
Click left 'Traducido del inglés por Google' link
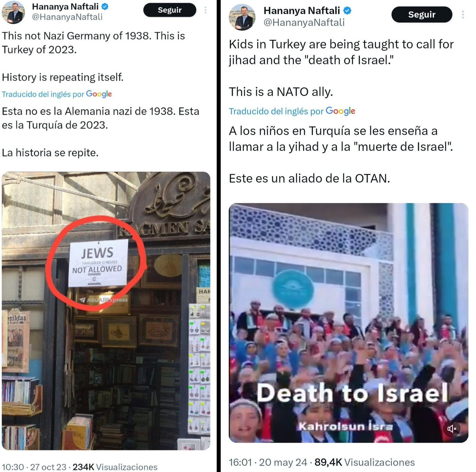57,94
